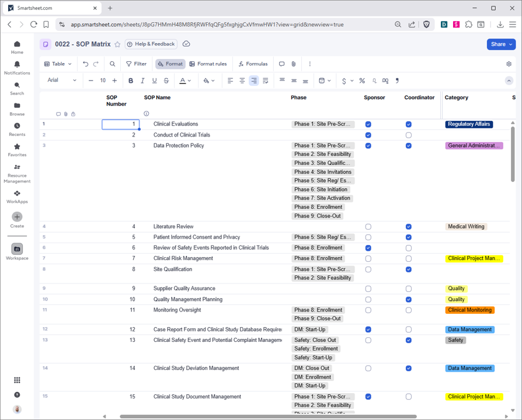This screenshot has height=420, width=522.
Task: Toggle bold text formatting
Action: [131, 80]
